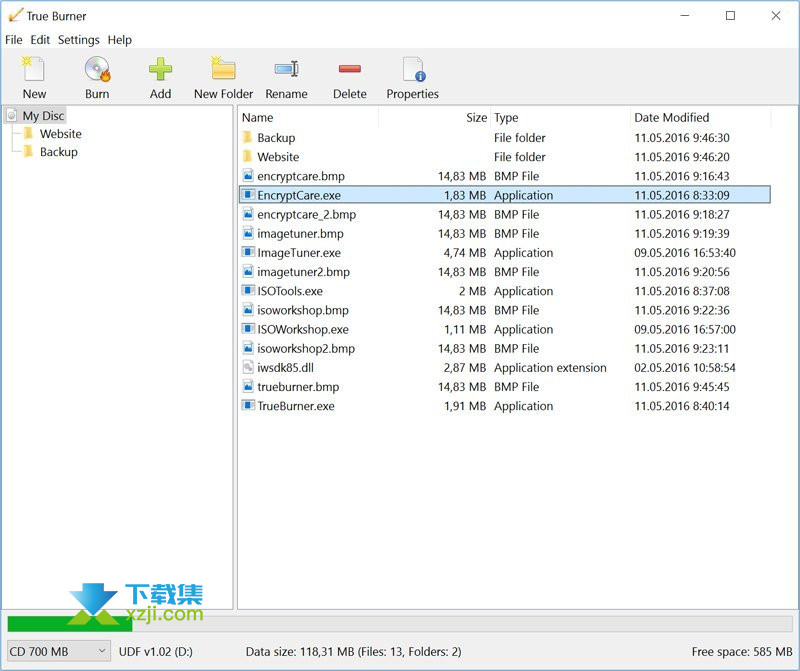
Task: Click the Website folder icon in file list
Action: pyautogui.click(x=247, y=157)
